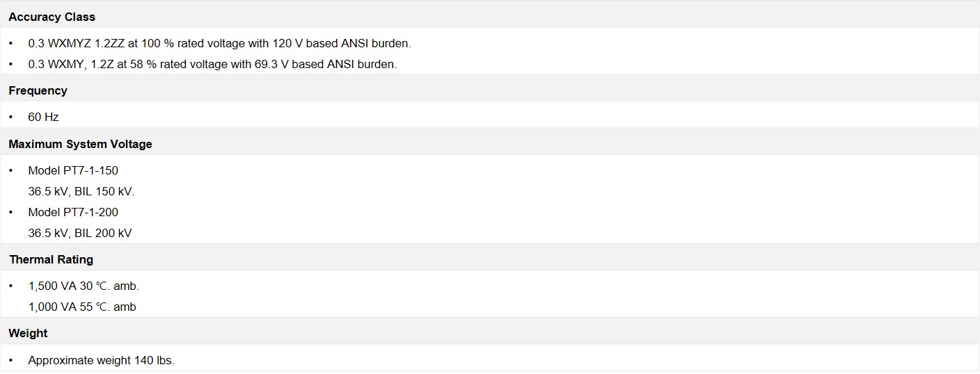The height and width of the screenshot is (374, 980).
Task: Select the Model PT7-1-150 entry
Action: [73, 170]
